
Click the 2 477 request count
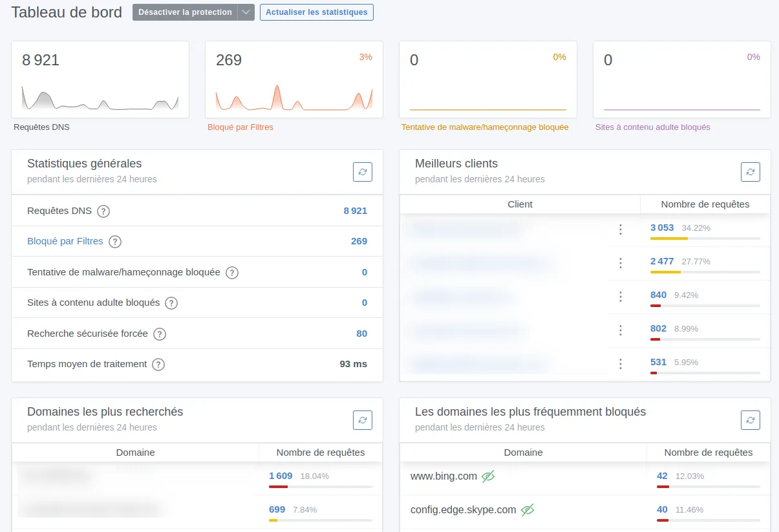662,261
